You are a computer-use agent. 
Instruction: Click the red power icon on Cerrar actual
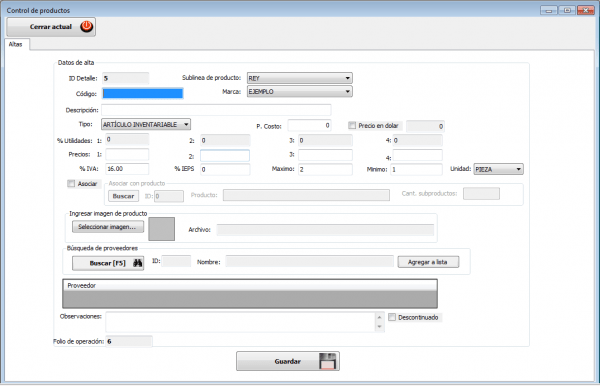[x=86, y=26]
